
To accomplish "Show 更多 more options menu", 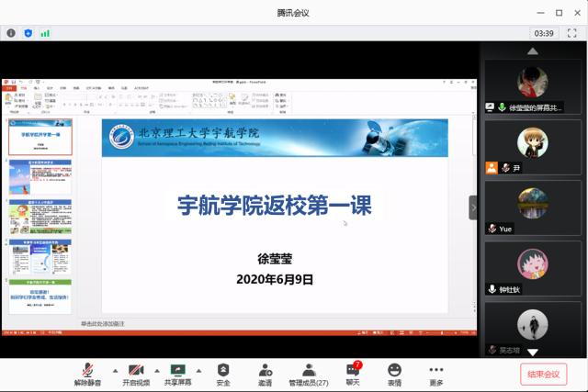I will [436, 373].
